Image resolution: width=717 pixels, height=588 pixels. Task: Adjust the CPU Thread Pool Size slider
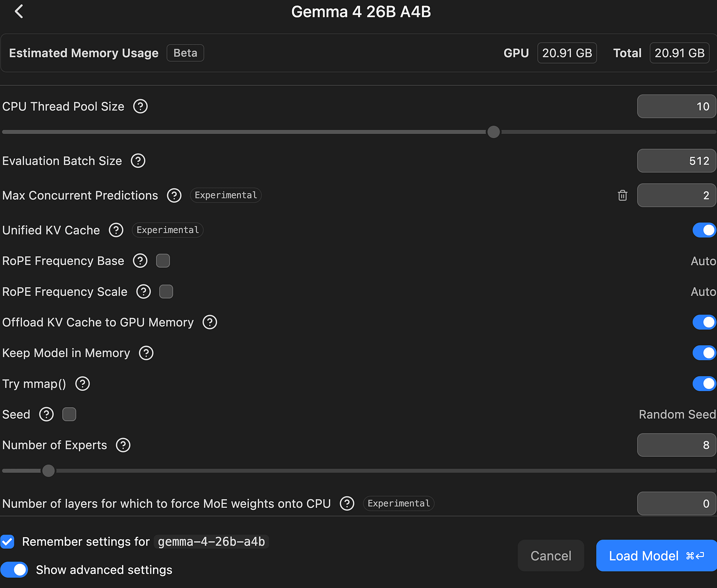(493, 132)
